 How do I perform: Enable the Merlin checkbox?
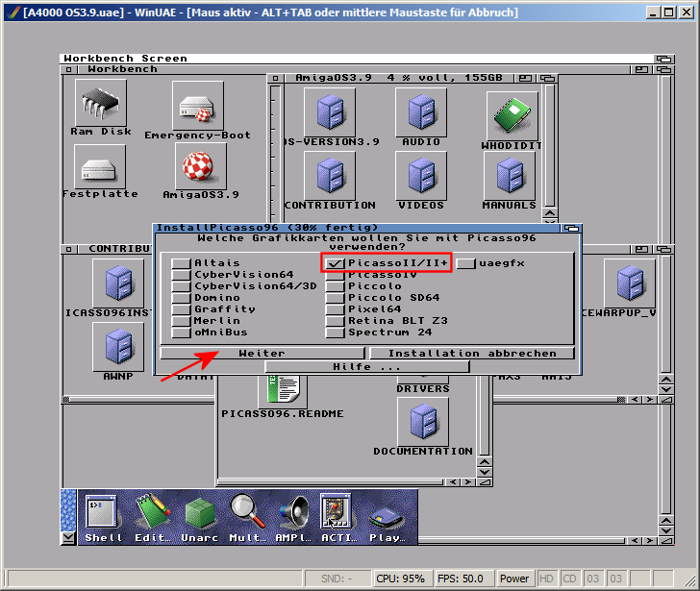(x=181, y=321)
